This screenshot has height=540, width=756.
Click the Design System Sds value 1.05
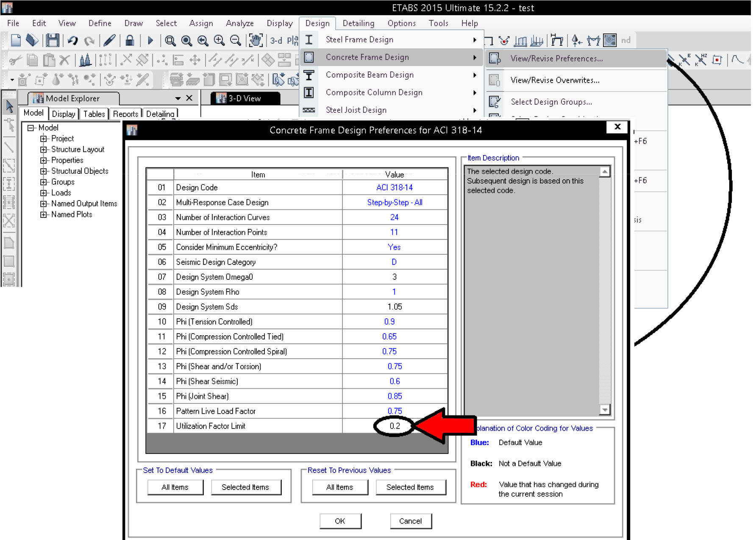pos(395,306)
